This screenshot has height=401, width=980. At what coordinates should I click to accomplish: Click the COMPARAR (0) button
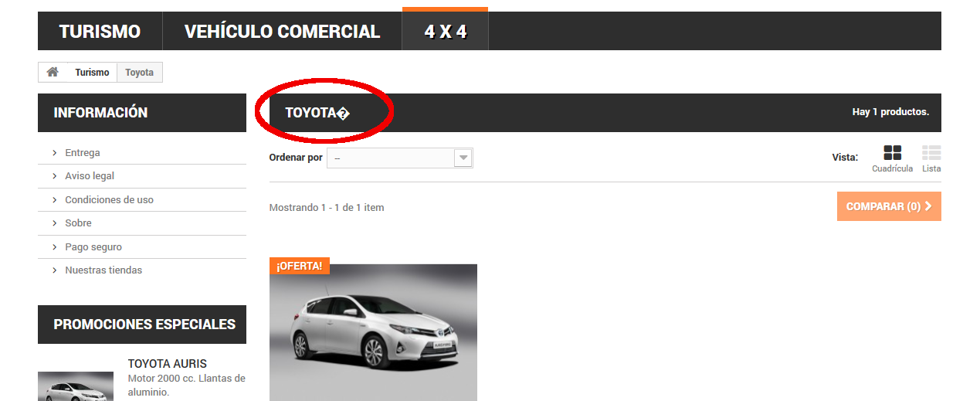889,206
